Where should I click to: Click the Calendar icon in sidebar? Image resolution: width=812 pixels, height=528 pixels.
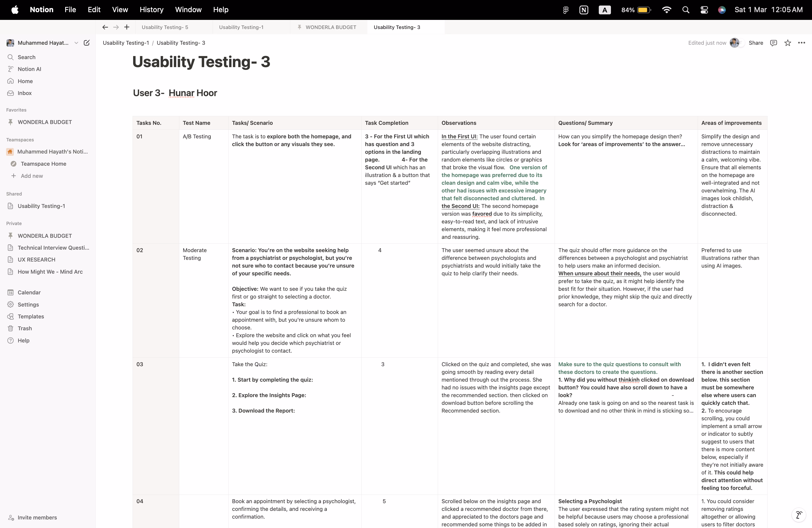(10, 293)
